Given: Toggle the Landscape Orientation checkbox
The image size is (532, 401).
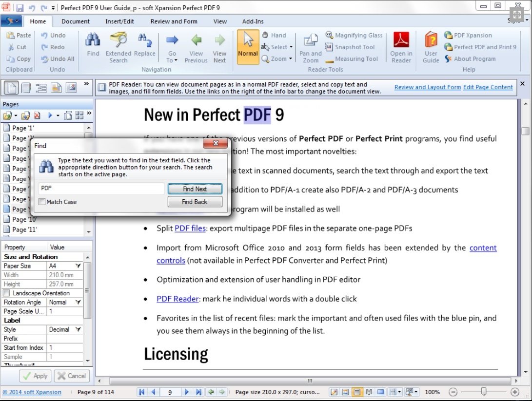Looking at the screenshot, I should (7, 293).
